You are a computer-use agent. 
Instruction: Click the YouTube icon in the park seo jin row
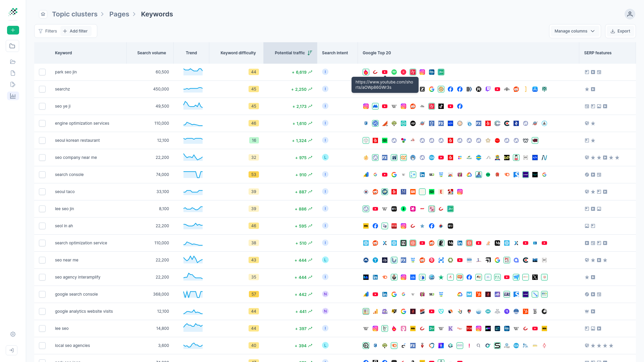click(x=385, y=72)
